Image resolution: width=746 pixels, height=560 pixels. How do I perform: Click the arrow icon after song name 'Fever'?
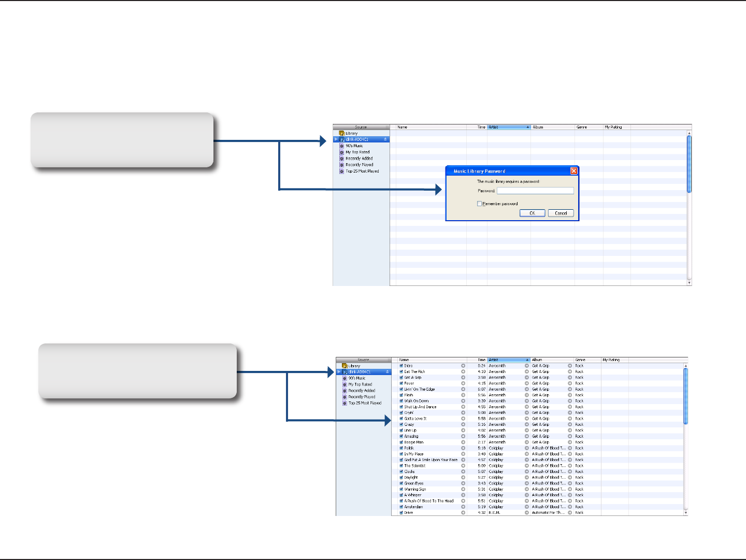[x=463, y=383]
